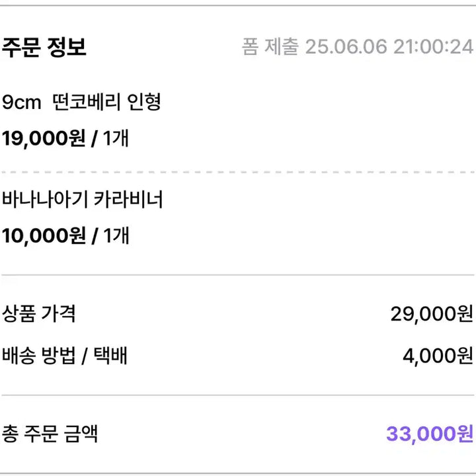Screen dimensions: 476x476
Task: Click the solid divider above 총 주문 금액
Action: (x=238, y=395)
